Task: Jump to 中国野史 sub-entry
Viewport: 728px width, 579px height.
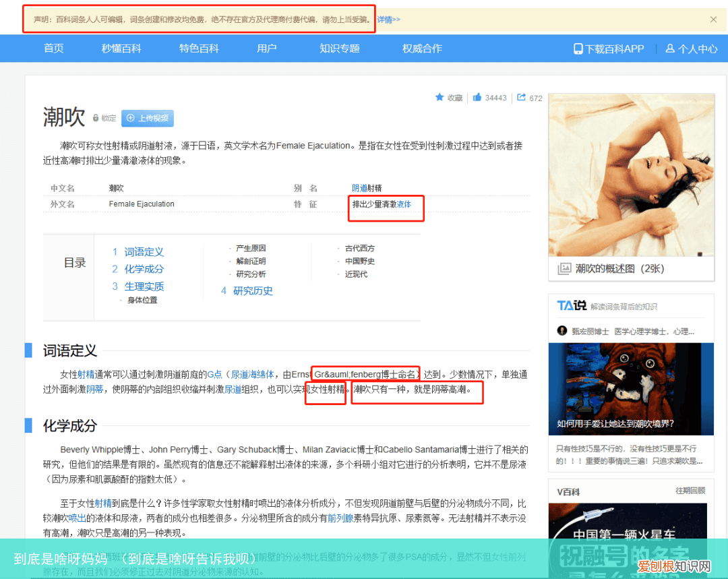Action: 360,261
